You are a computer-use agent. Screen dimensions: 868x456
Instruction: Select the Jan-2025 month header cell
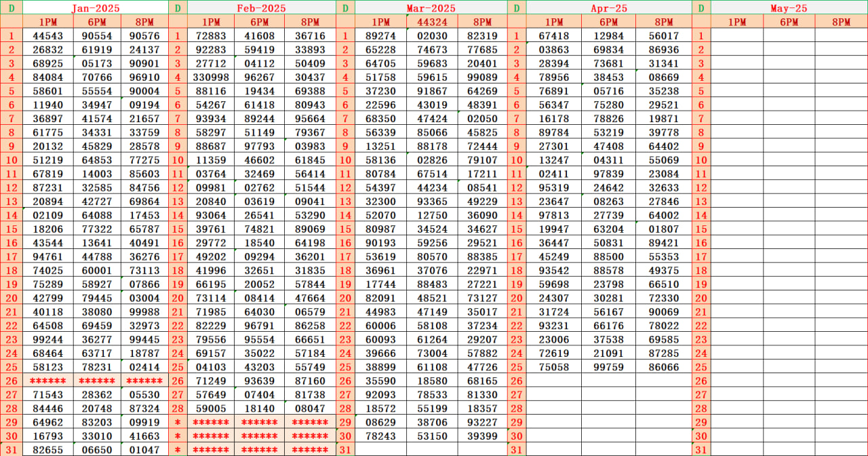tap(95, 7)
